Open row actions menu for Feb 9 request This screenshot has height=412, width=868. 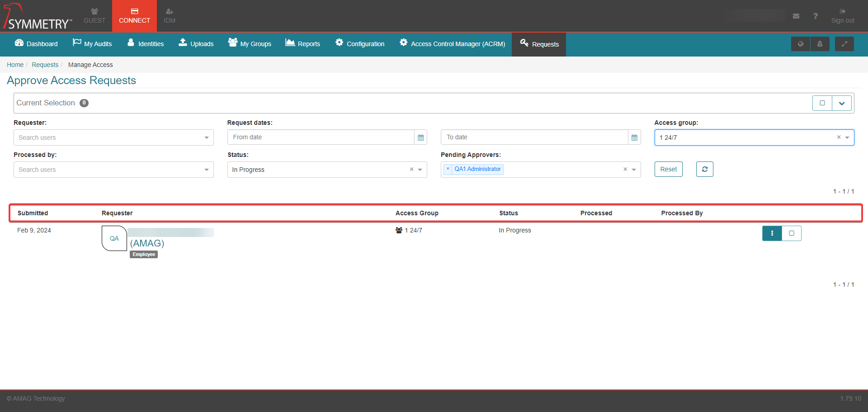[x=772, y=233]
